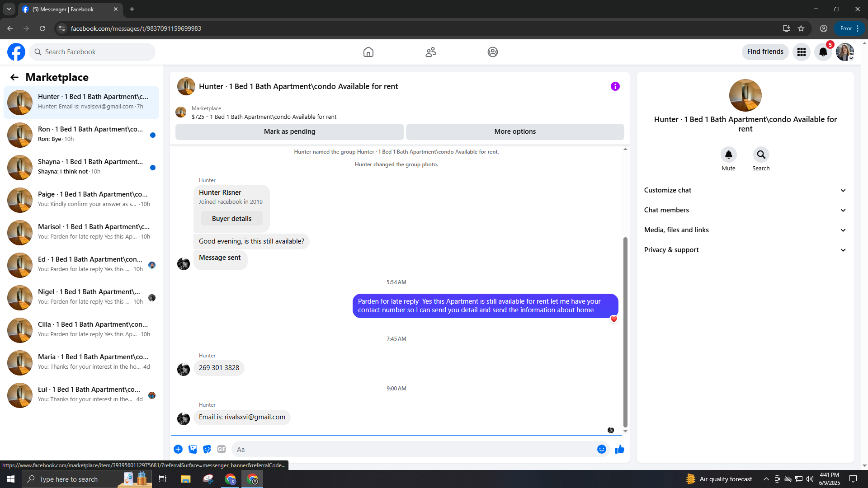Show hidden system tray icons
Screen dimensions: 868x488
pyautogui.click(x=766, y=479)
